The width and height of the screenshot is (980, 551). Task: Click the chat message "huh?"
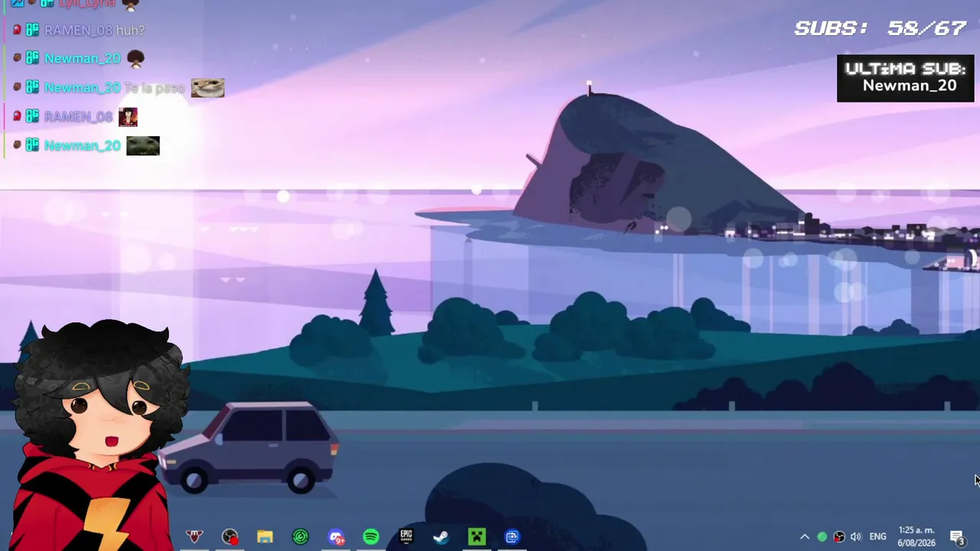[x=130, y=30]
